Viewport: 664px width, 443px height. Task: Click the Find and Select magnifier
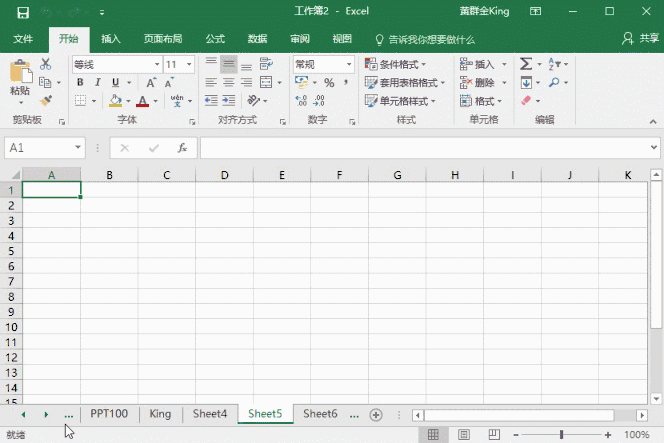coord(553,82)
